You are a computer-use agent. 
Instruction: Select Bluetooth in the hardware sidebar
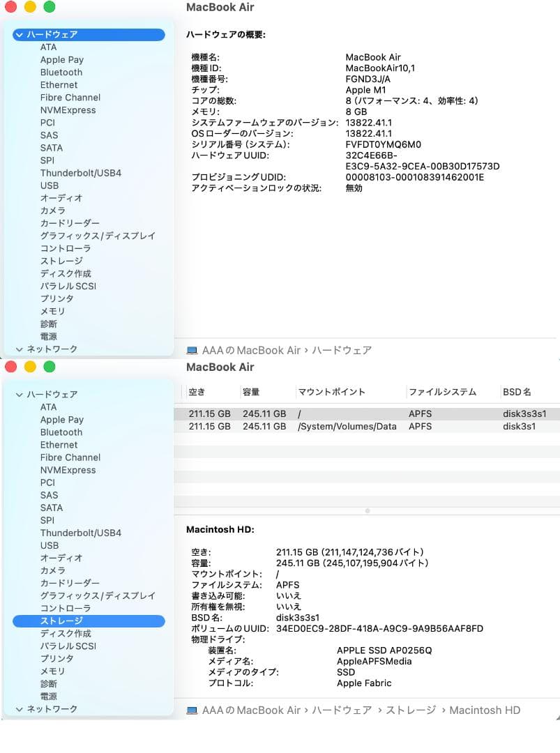[61, 72]
